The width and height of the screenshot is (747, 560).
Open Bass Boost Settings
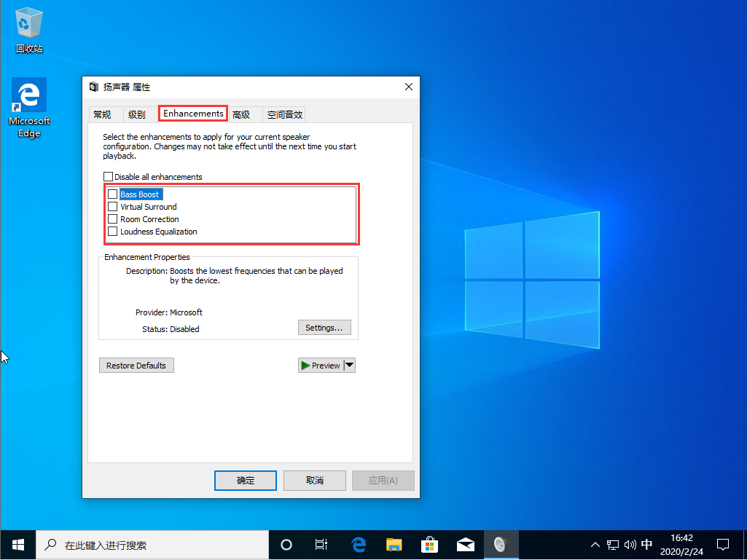click(324, 327)
